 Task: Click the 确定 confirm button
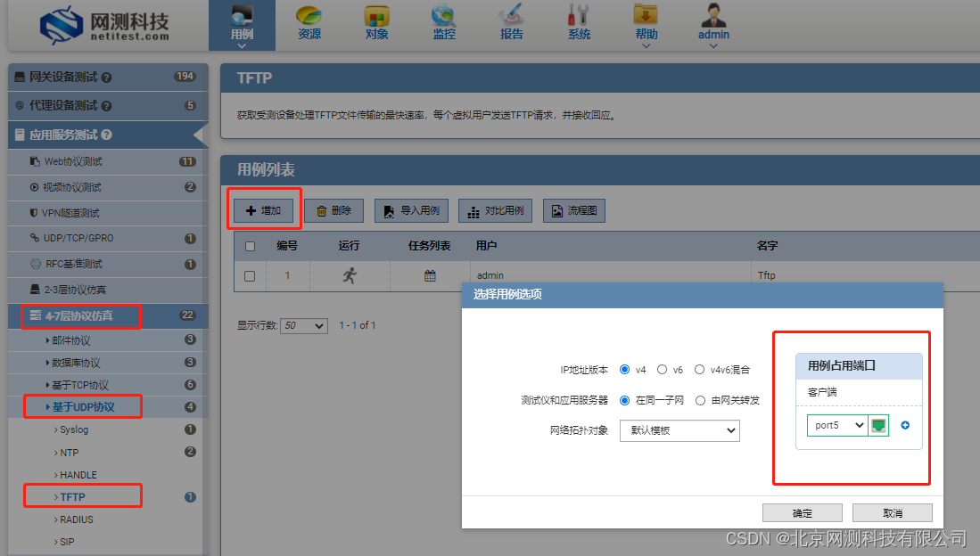coord(801,512)
